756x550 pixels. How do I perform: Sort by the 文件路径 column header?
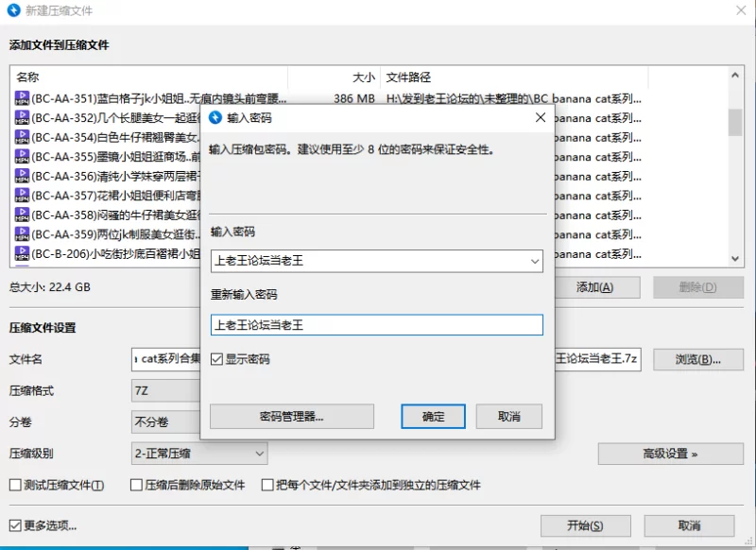tap(514, 77)
